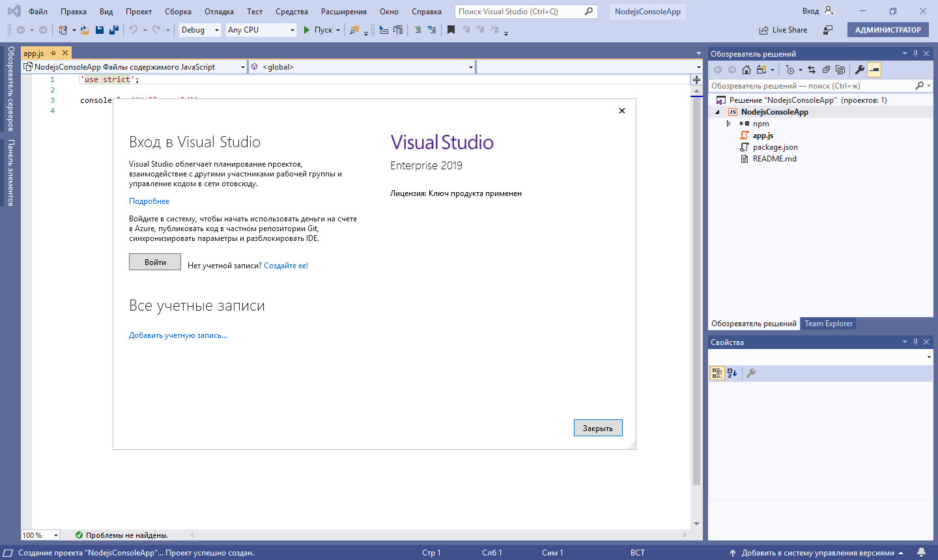Click the Войти button in the dialog
The width and height of the screenshot is (938, 560).
(x=155, y=262)
